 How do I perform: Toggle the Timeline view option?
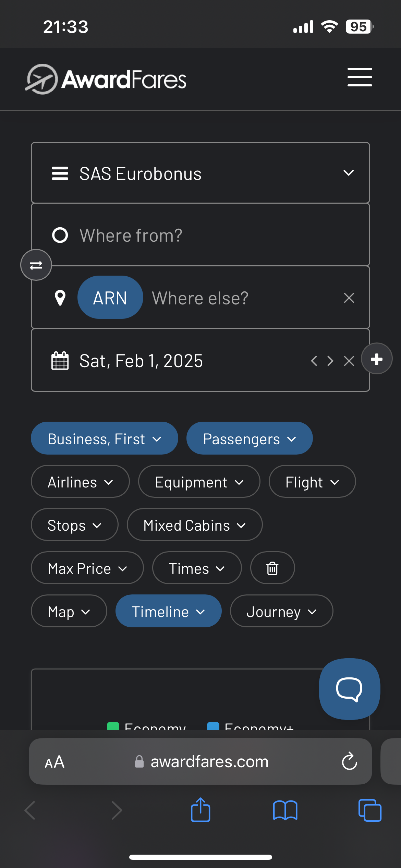point(168,611)
